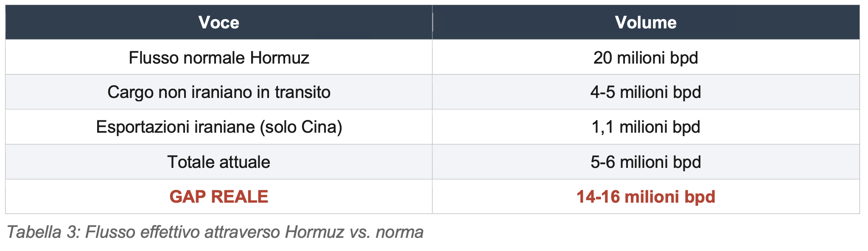
Task: Click the Cargo non iraniano in transito cell
Action: pos(218,92)
